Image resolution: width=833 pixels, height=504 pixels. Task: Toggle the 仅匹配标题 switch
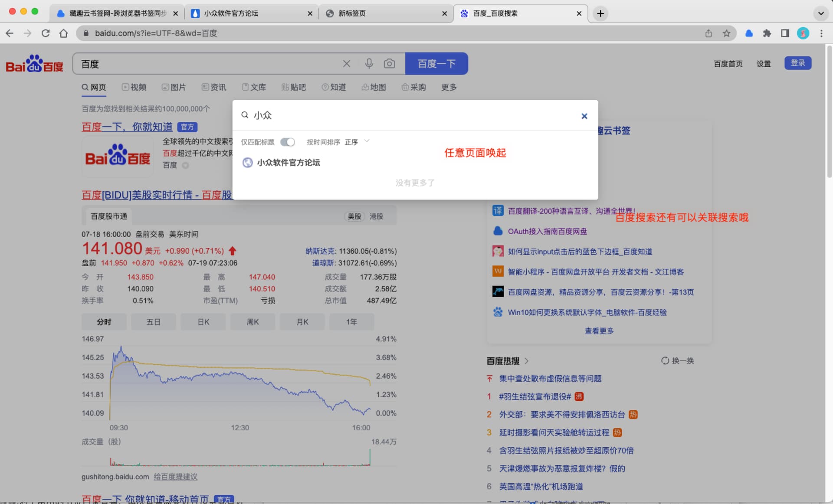tap(287, 142)
